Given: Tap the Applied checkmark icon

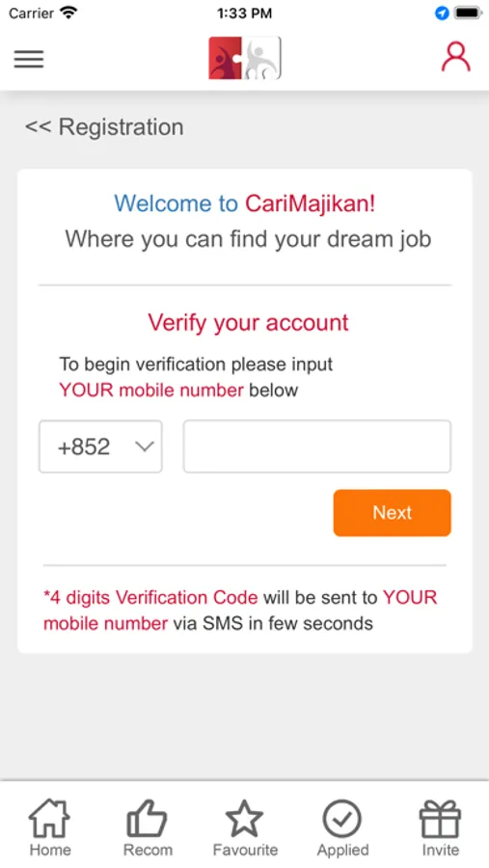Looking at the screenshot, I should point(342,818).
